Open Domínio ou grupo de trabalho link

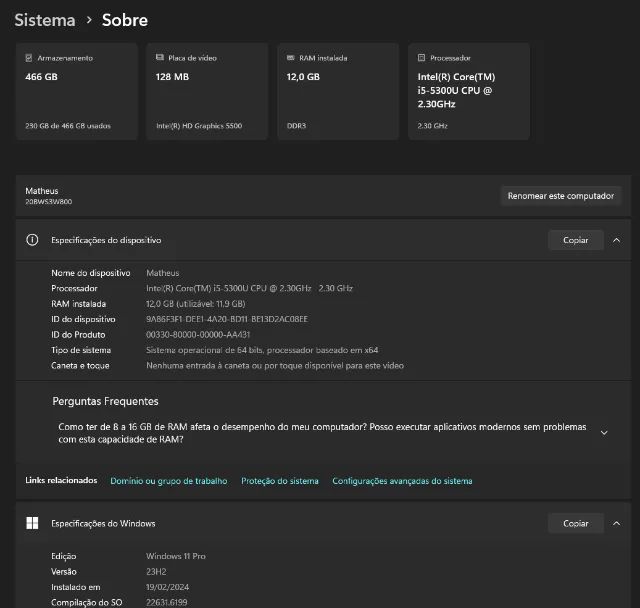(x=168, y=481)
